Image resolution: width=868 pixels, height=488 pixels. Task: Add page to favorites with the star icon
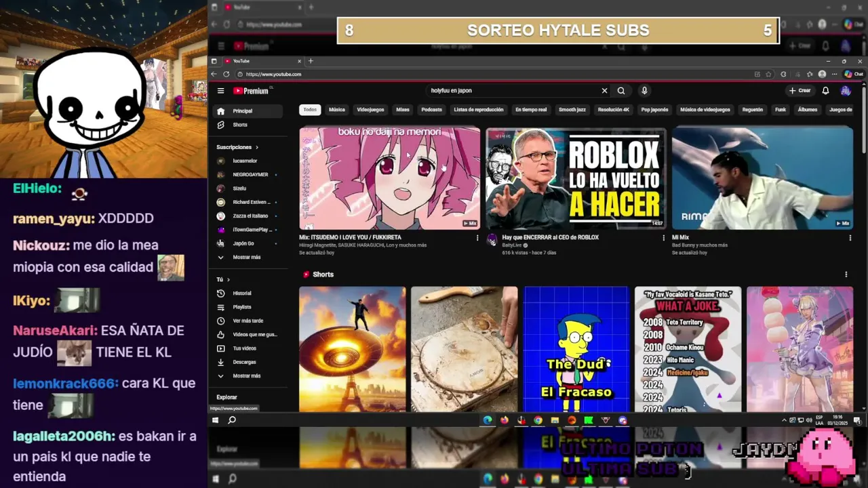[768, 74]
